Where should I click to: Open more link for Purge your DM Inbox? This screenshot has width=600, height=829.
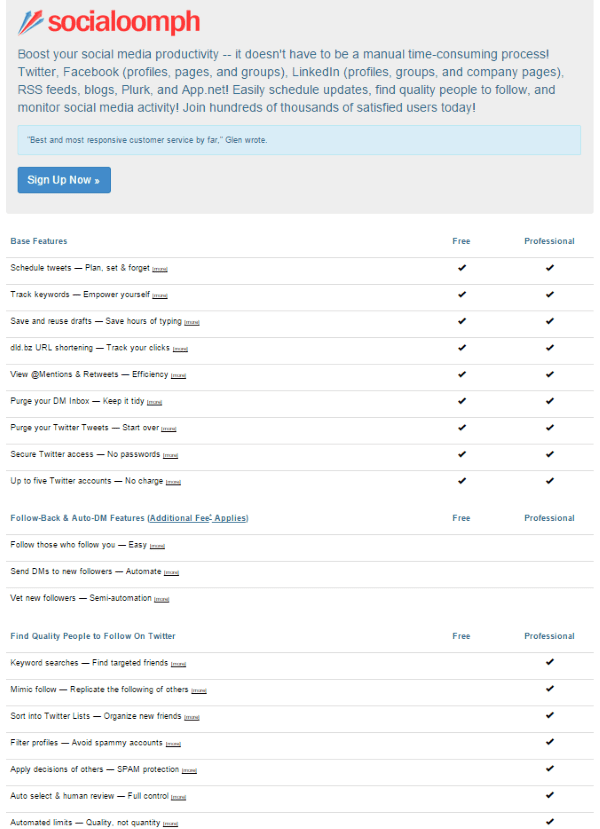point(154,402)
